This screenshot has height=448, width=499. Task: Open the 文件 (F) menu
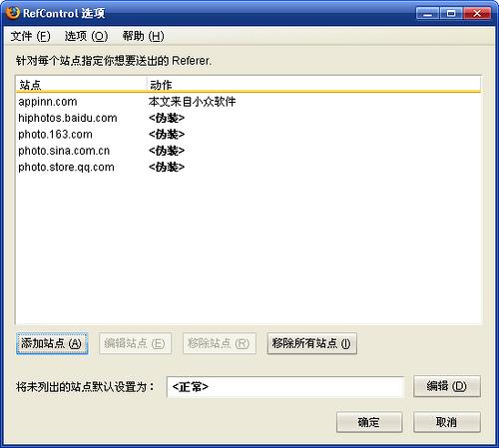point(30,36)
